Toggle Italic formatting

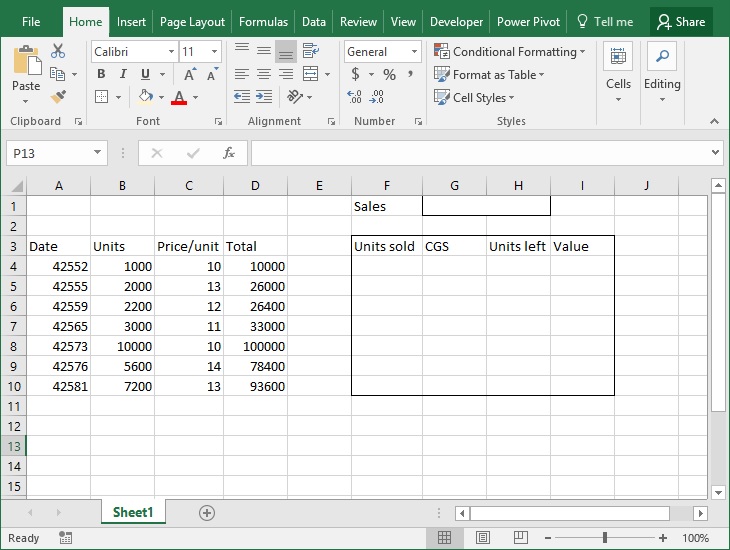click(x=123, y=74)
